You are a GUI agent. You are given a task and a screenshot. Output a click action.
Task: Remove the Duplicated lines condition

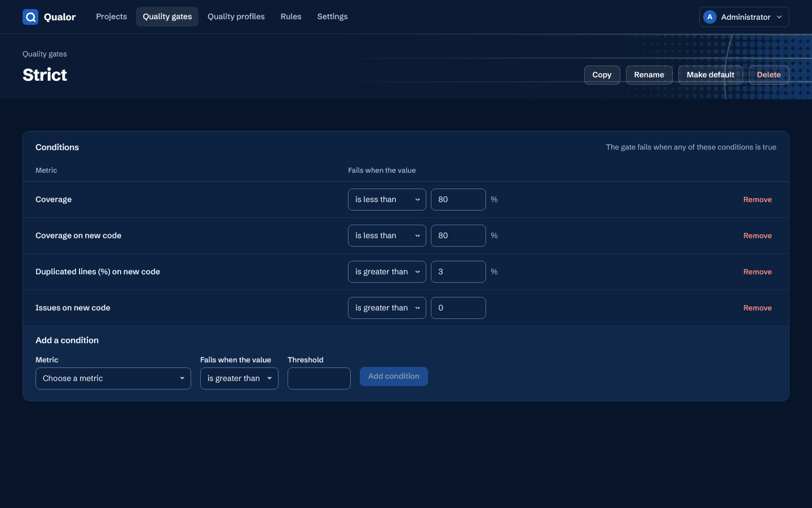[x=757, y=271]
